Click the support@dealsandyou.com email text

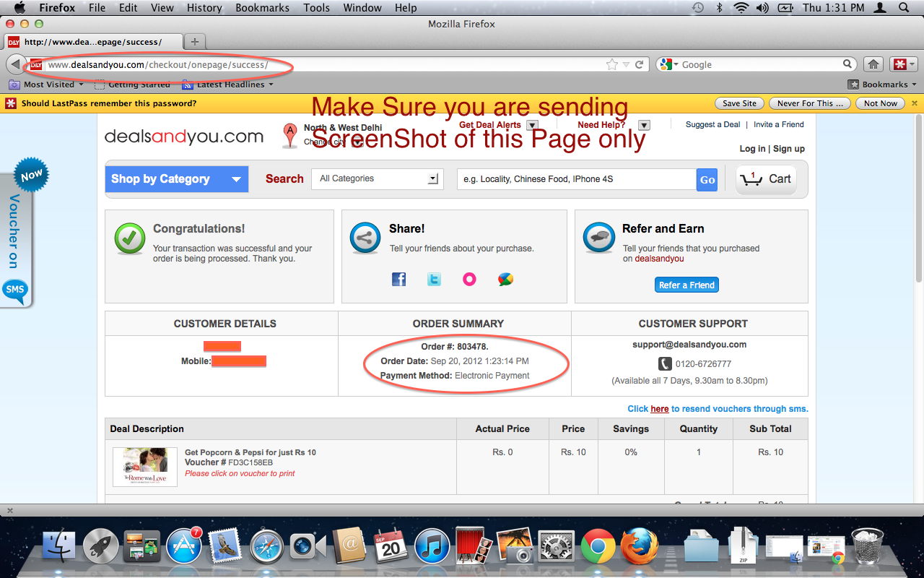pos(689,345)
